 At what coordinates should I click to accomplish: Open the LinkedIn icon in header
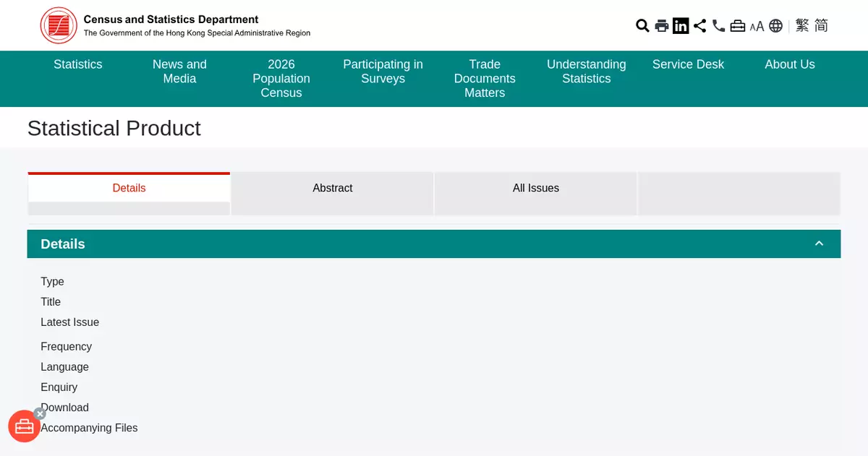(x=681, y=26)
